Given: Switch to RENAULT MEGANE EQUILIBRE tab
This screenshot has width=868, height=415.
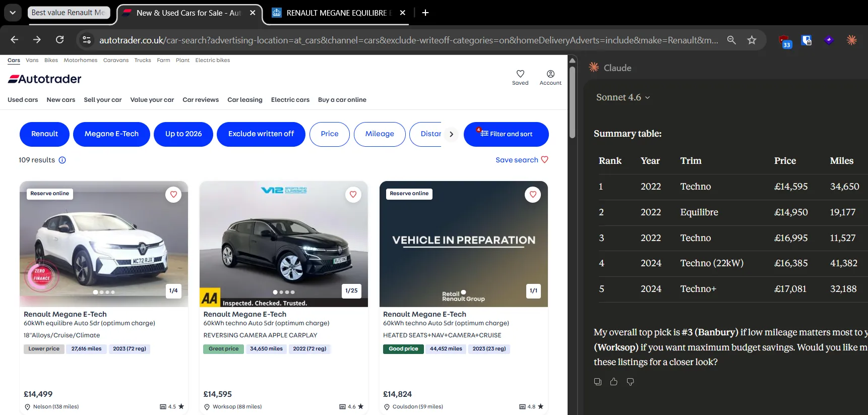Looking at the screenshot, I should [339, 13].
